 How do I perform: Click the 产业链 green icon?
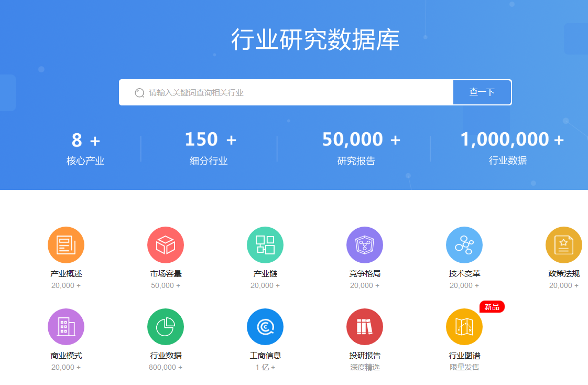[265, 244]
